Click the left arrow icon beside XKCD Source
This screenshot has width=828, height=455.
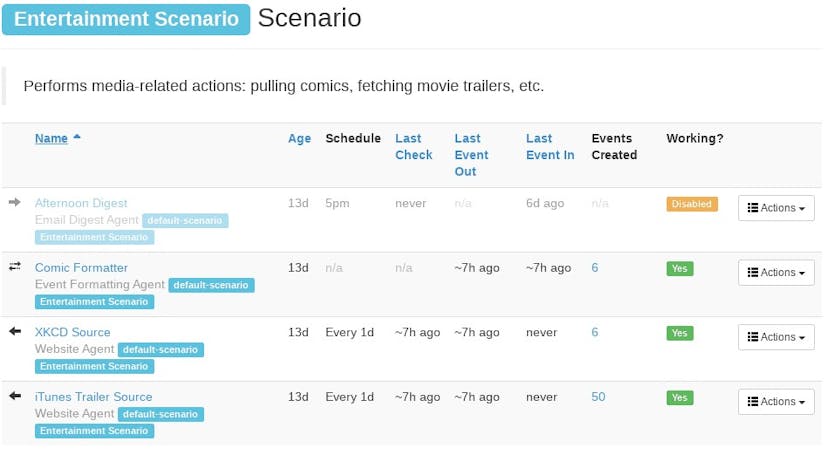tap(15, 331)
